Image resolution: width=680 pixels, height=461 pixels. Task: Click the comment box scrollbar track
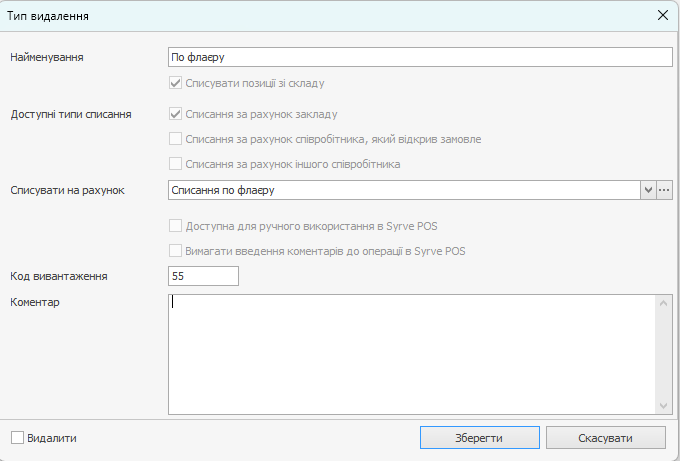[x=662, y=352]
